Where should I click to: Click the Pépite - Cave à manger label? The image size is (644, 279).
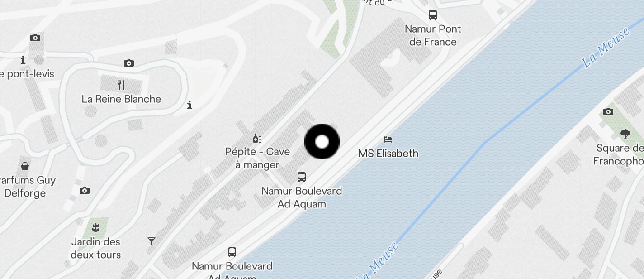click(257, 158)
